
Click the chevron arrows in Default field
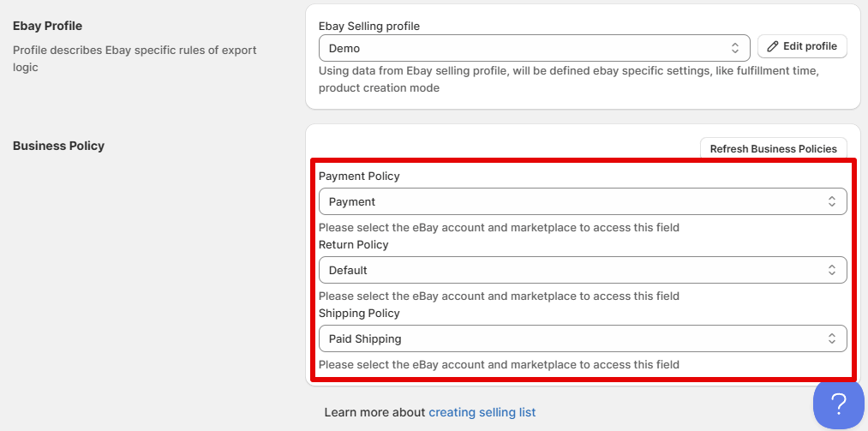tap(831, 270)
